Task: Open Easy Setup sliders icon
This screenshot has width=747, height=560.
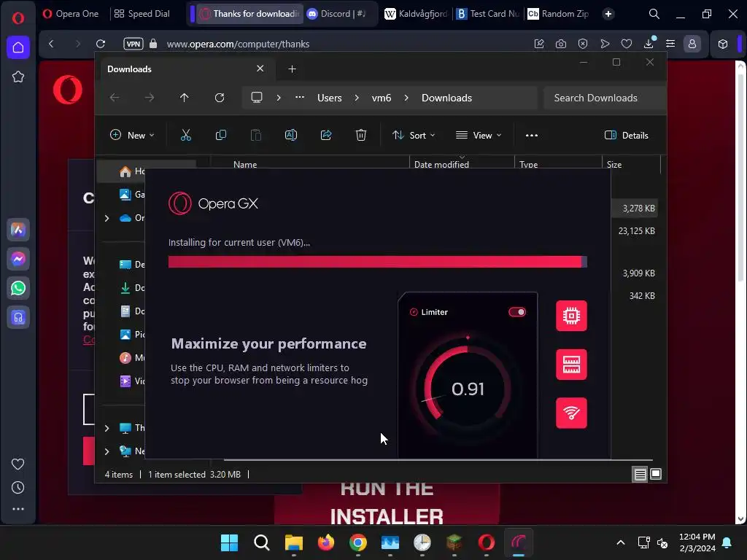Action: coord(670,44)
